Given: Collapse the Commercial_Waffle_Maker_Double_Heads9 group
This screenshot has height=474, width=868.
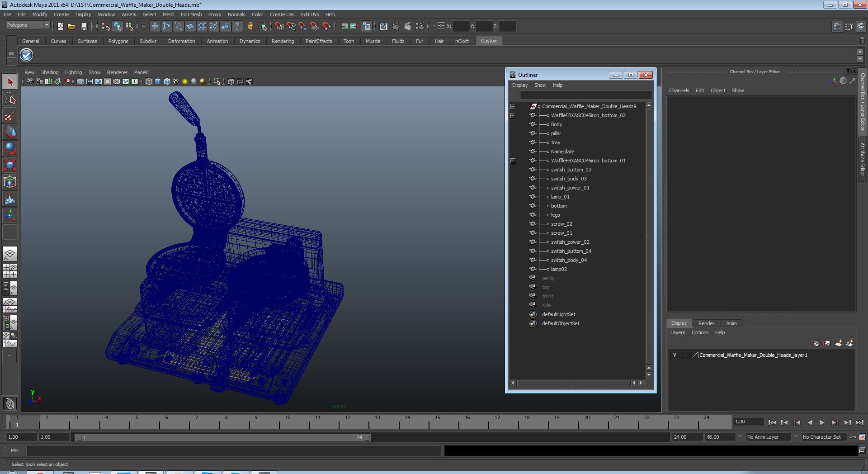Looking at the screenshot, I should click(513, 107).
